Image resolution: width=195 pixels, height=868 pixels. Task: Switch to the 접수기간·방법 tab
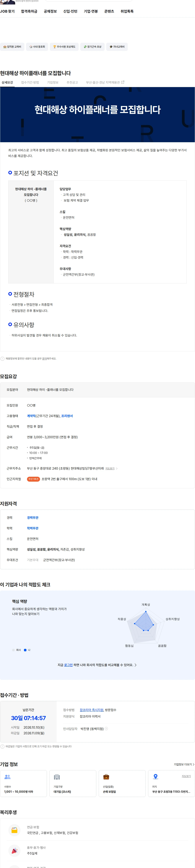pyautogui.click(x=30, y=83)
